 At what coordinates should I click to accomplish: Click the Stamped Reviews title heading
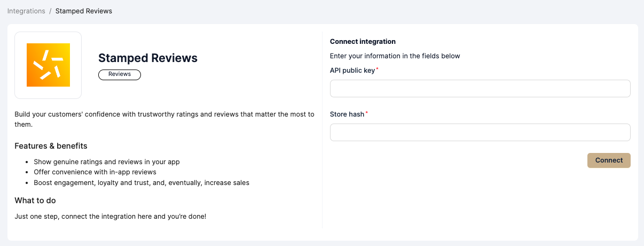(x=148, y=58)
